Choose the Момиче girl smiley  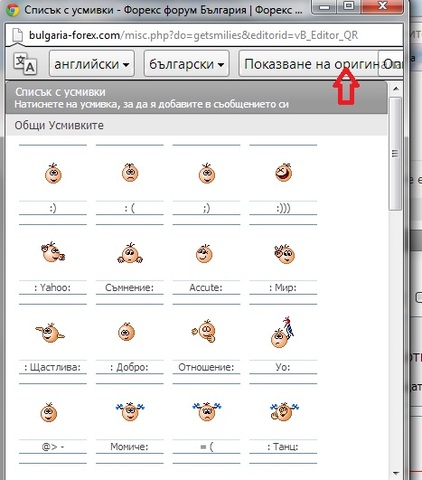point(130,411)
